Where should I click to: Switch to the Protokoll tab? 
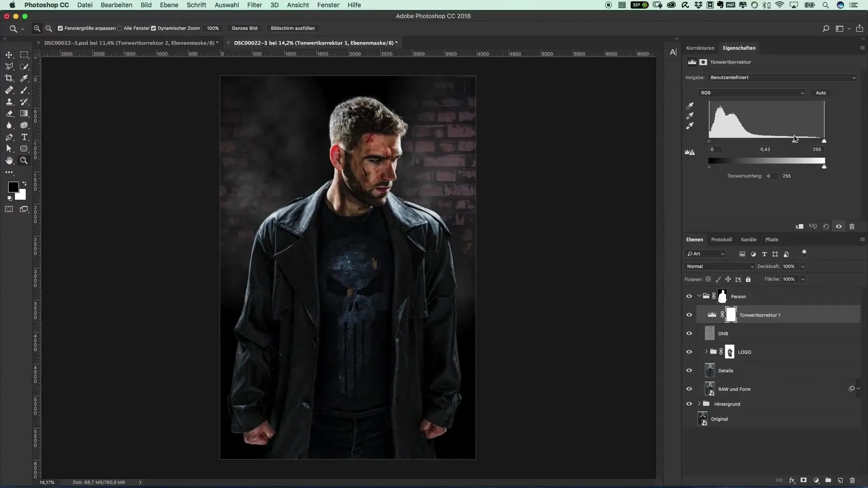(x=722, y=239)
